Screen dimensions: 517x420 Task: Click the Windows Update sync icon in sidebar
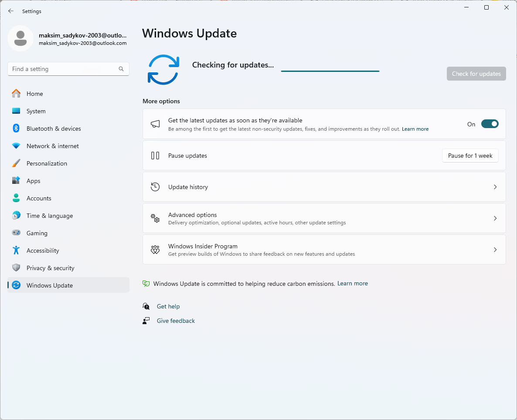(16, 285)
